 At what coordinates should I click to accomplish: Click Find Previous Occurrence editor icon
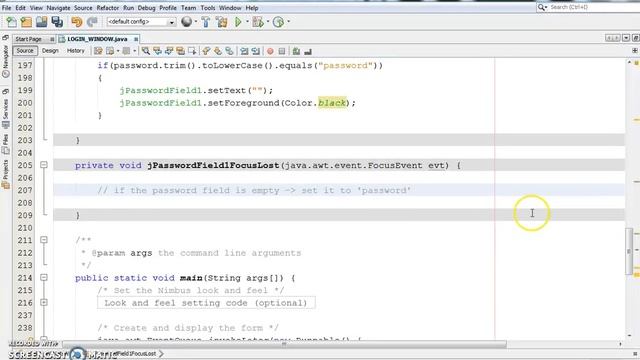click(157, 51)
